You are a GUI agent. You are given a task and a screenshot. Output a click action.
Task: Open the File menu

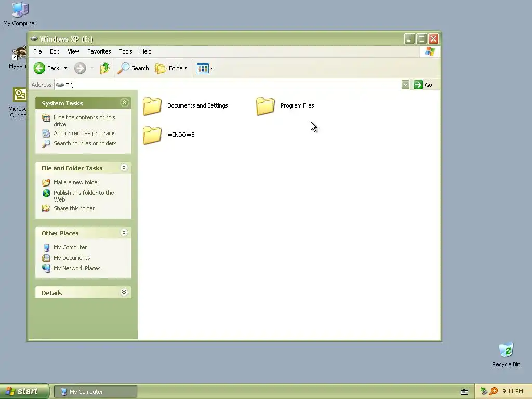[x=37, y=51]
